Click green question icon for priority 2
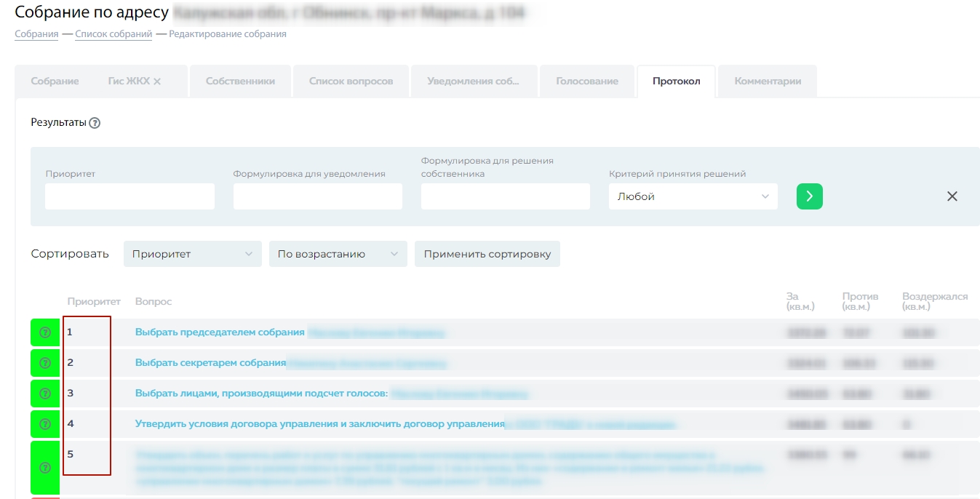Image resolution: width=980 pixels, height=499 pixels. (x=44, y=363)
